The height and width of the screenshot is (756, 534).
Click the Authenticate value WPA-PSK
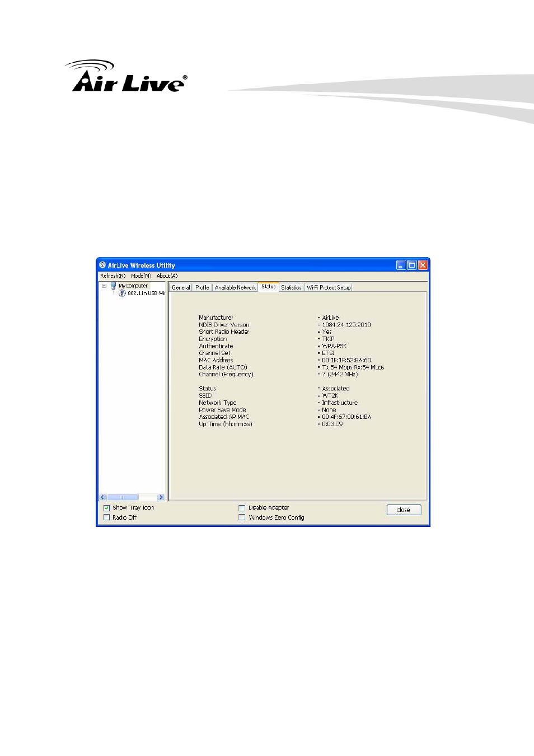coord(334,346)
